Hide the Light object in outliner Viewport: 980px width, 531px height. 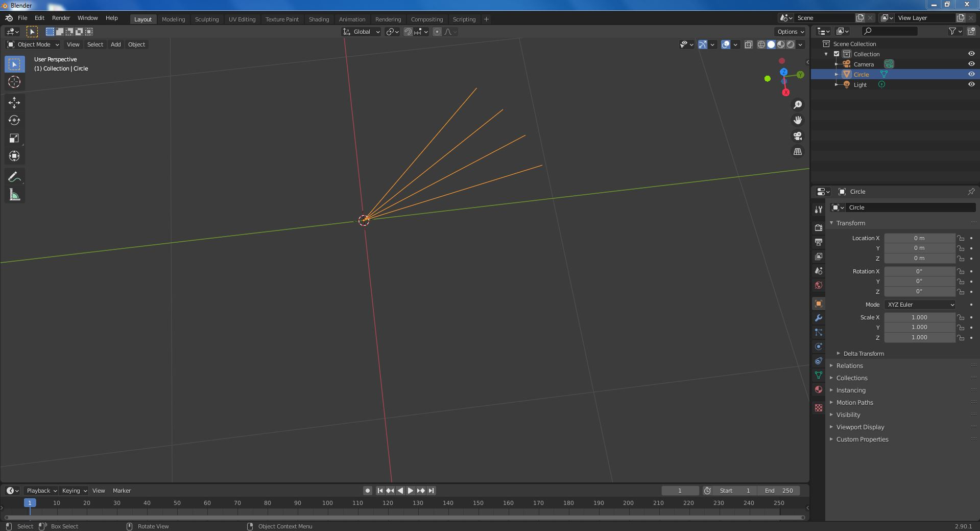pyautogui.click(x=971, y=85)
